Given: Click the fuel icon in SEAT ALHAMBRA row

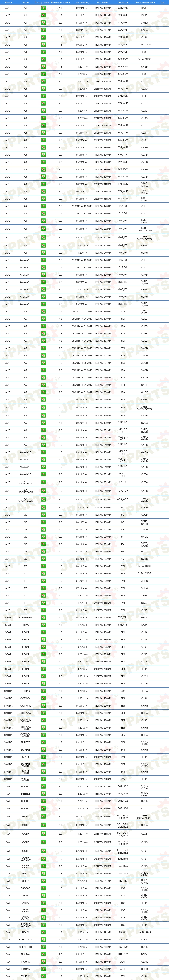Looking at the screenshot, I should pyautogui.click(x=43, y=617).
